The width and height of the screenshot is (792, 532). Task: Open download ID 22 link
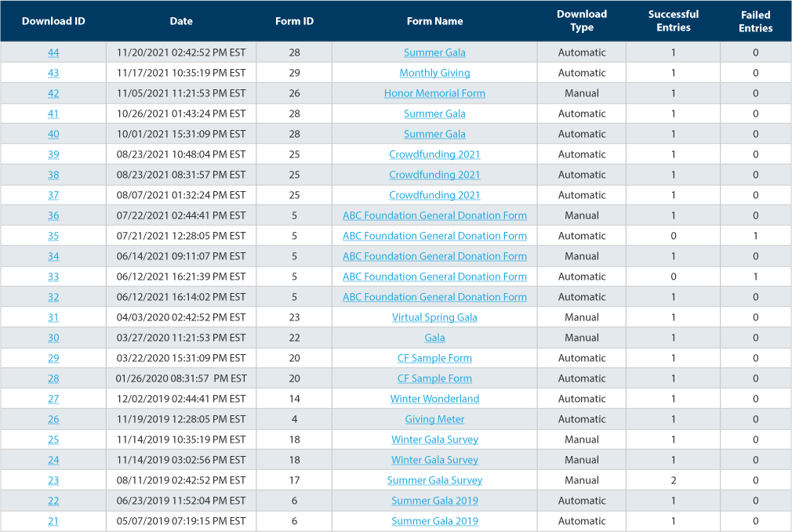point(53,501)
